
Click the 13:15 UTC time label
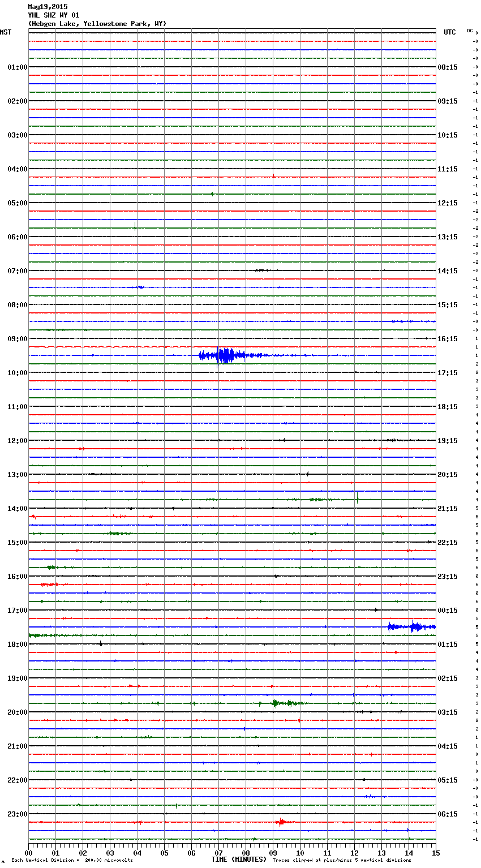[x=448, y=237]
